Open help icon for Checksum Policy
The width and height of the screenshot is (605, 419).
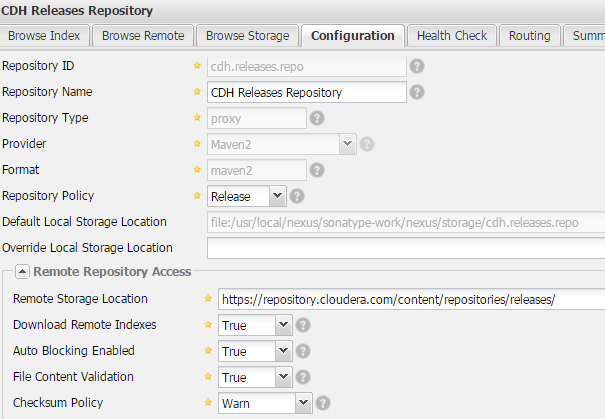(323, 403)
